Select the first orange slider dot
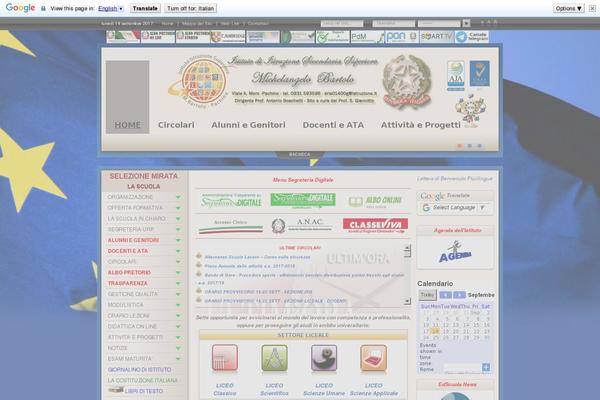The height and width of the screenshot is (400, 600). (460, 146)
